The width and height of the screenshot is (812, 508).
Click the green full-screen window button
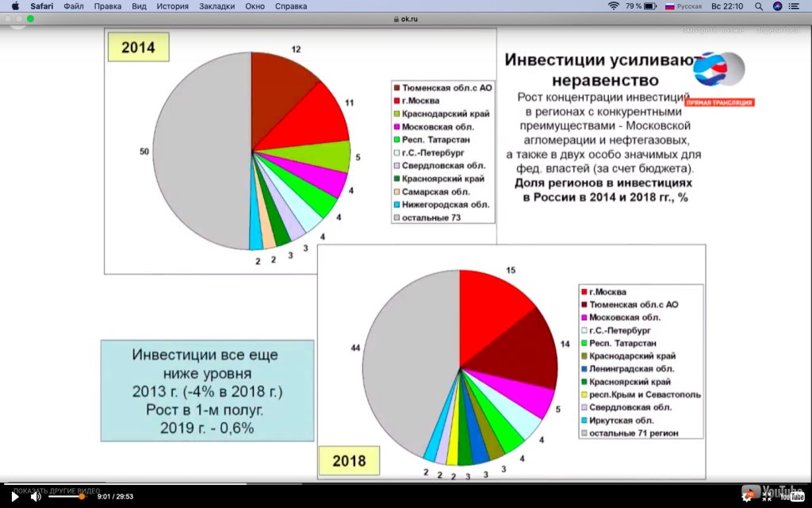[30, 18]
